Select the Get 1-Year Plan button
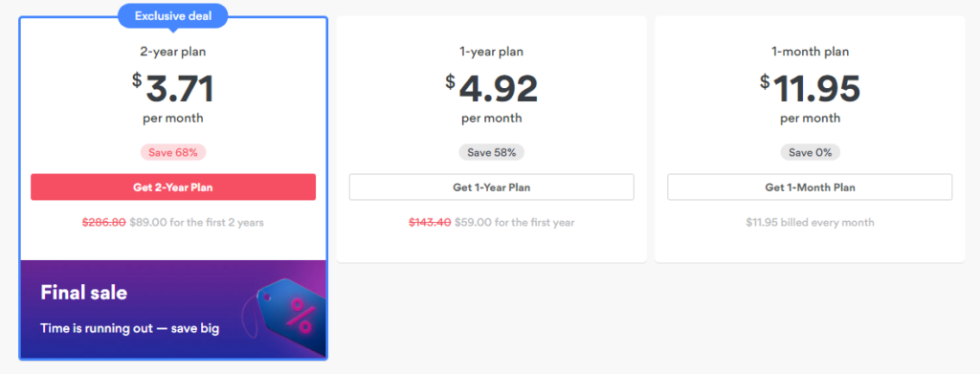The width and height of the screenshot is (980, 374). (491, 187)
